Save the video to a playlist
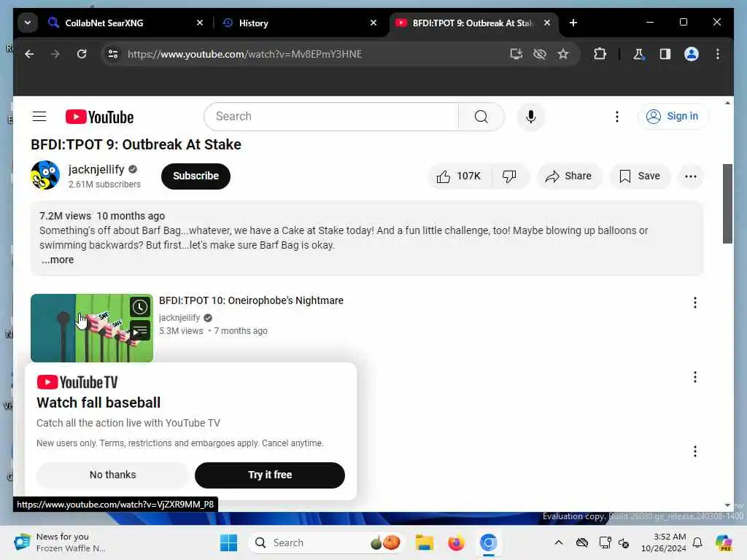This screenshot has width=747, height=560. [x=640, y=176]
